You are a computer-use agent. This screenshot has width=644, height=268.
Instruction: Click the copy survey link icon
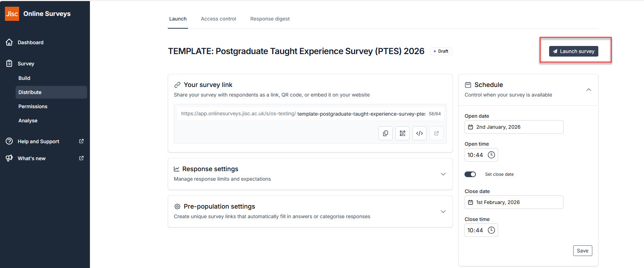coord(385,133)
